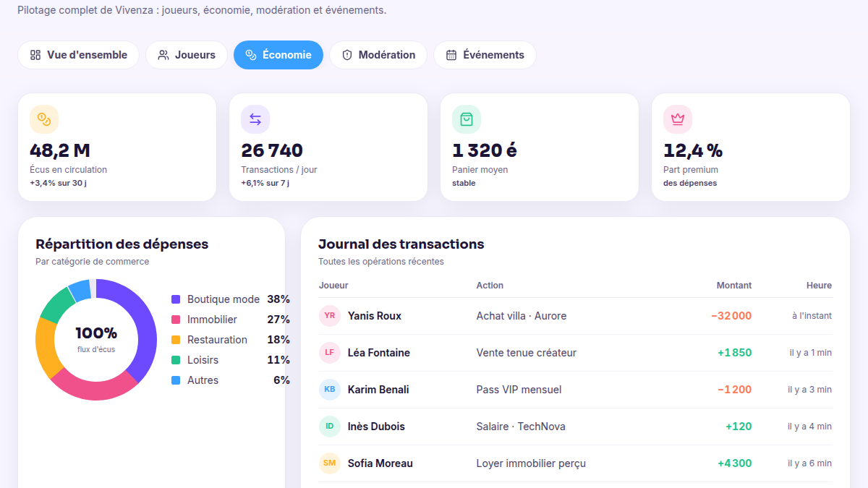Click the KB avatar beside Karim Benali
The width and height of the screenshot is (868, 488).
coord(330,390)
